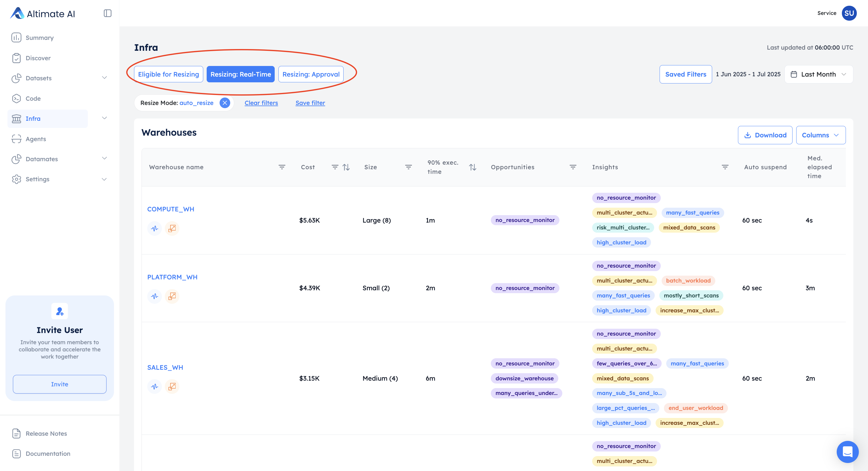Viewport: 868px width, 471px height.
Task: Filter the Warehouse name column
Action: (x=282, y=167)
